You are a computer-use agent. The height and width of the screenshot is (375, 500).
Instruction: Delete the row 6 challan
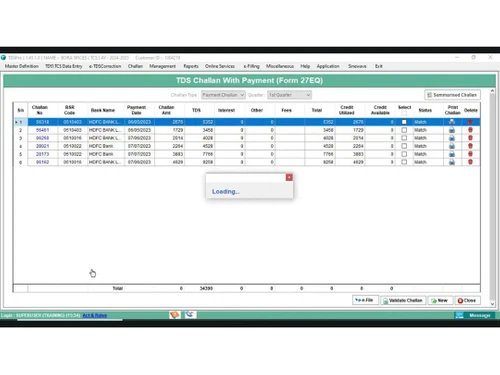tap(470, 162)
